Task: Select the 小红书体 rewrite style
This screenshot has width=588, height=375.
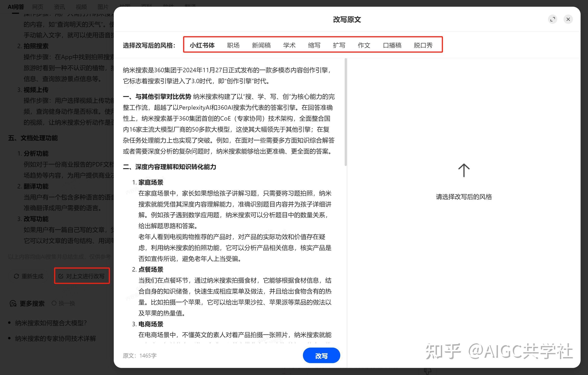Action: click(x=202, y=45)
